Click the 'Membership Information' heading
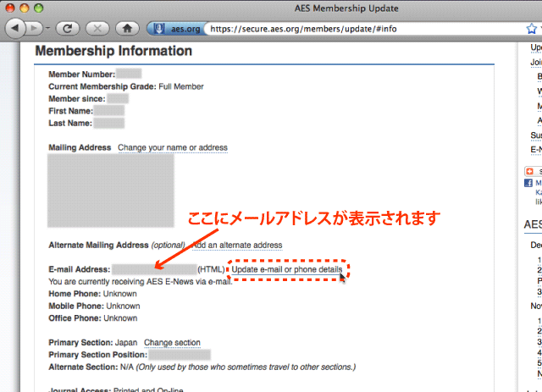Screen dimensions: 542x392 point(113,51)
